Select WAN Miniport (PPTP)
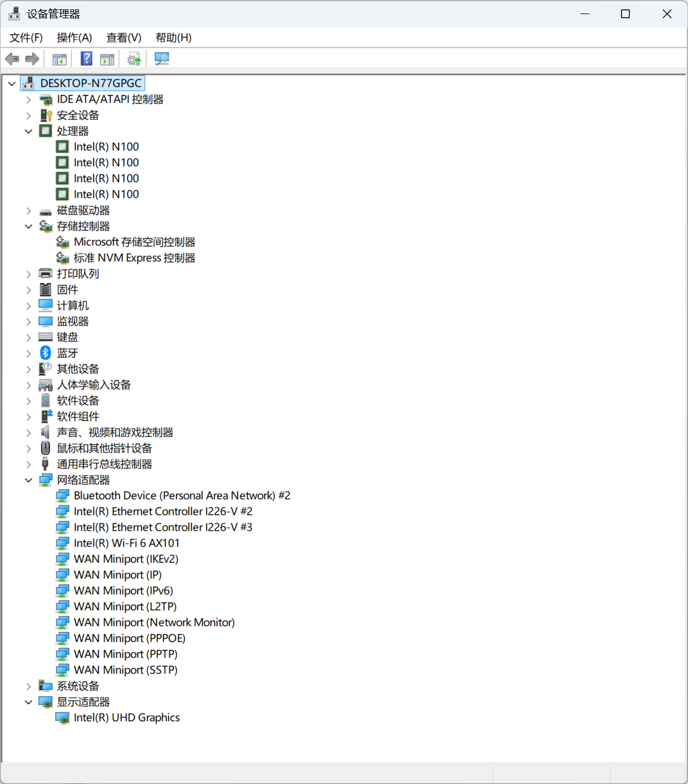The width and height of the screenshot is (688, 784). (x=125, y=654)
